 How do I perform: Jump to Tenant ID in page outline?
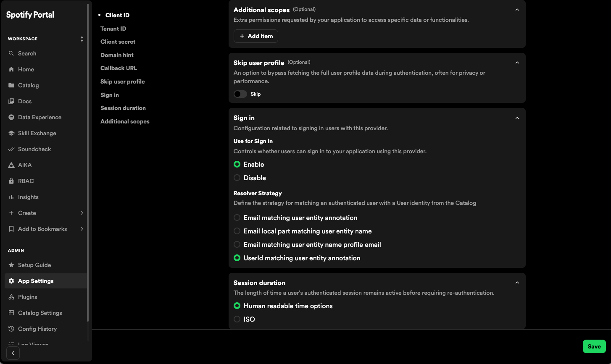(113, 29)
